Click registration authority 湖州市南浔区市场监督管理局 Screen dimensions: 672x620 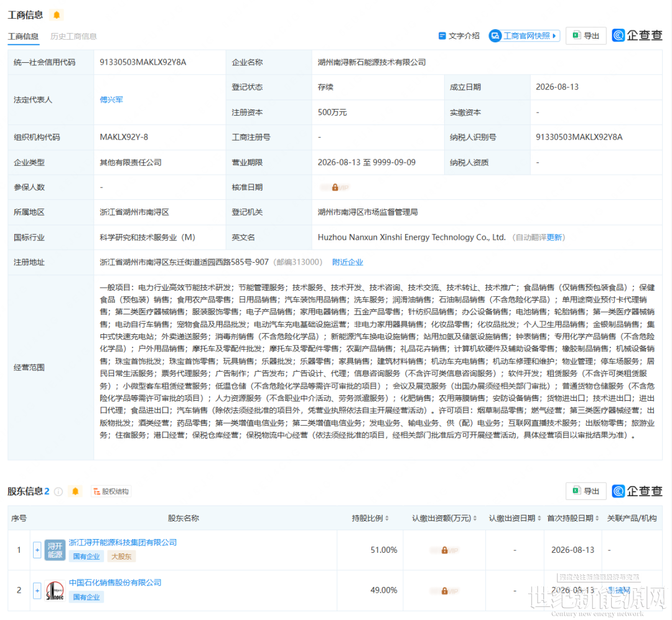pyautogui.click(x=368, y=212)
